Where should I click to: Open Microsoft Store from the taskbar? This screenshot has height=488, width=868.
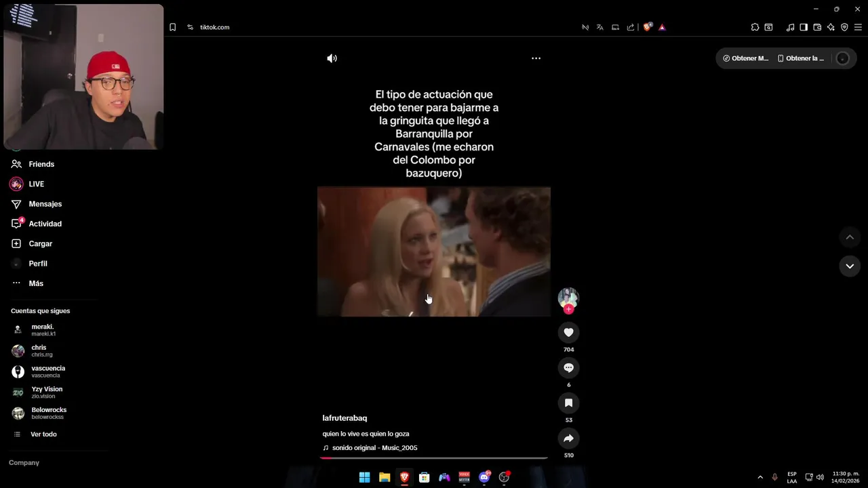tap(425, 477)
